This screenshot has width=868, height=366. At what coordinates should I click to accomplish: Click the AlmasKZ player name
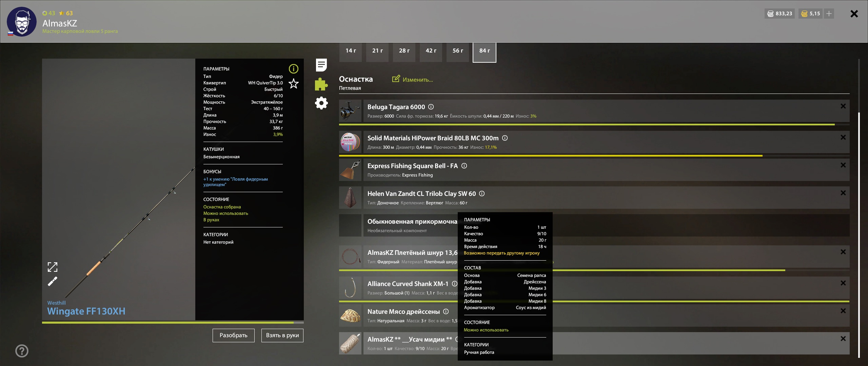60,23
